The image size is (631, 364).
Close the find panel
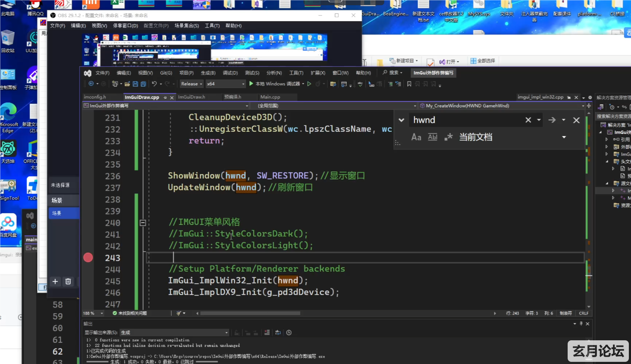576,120
